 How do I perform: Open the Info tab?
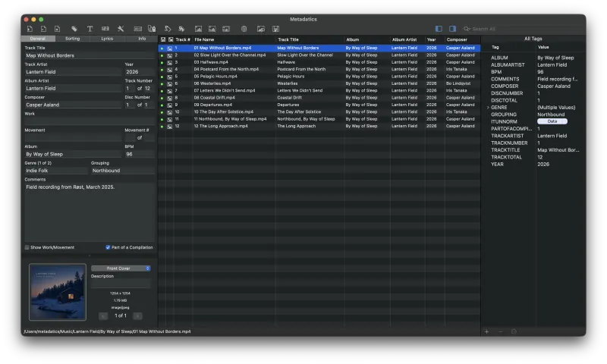(142, 39)
